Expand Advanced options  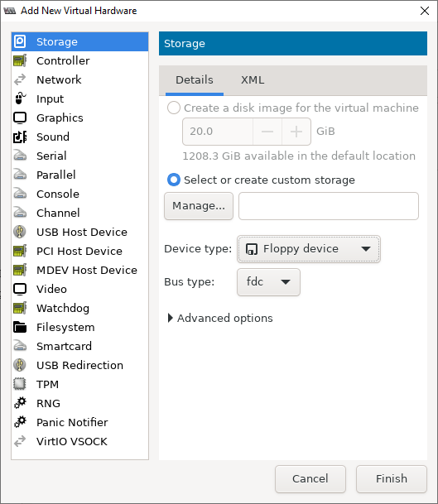(x=220, y=319)
